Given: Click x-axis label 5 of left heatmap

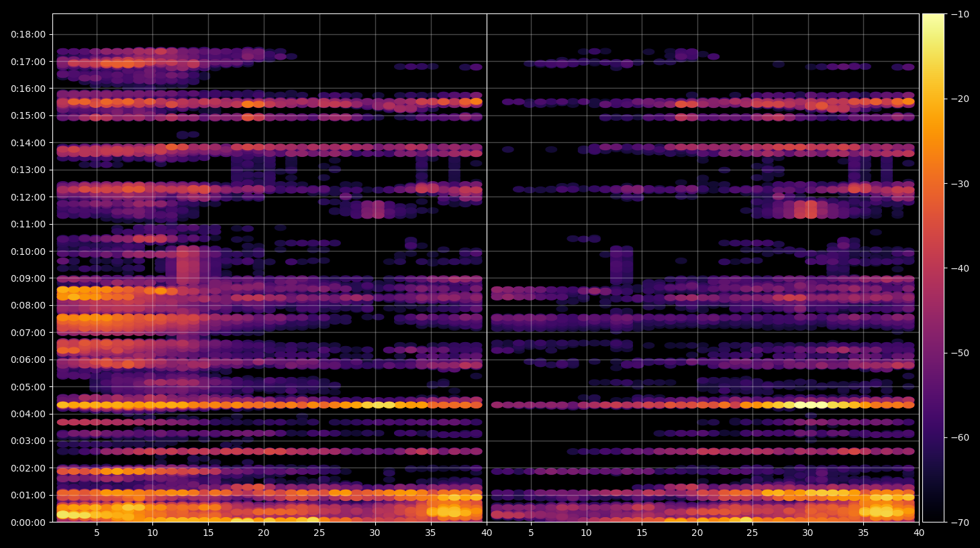Looking at the screenshot, I should click(97, 533).
